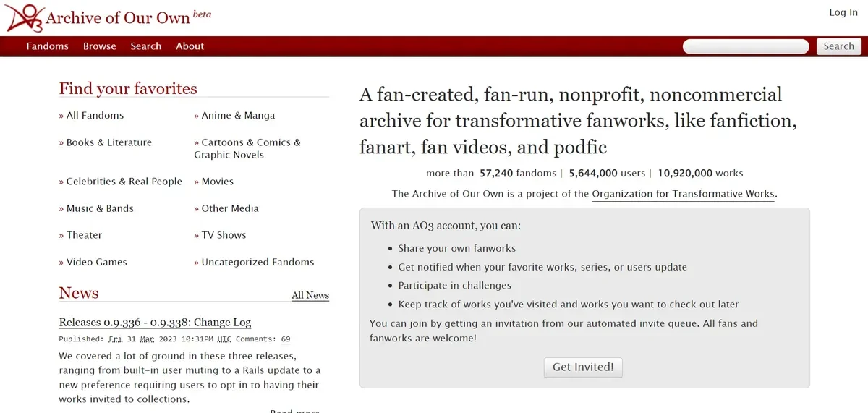Open the Fandoms menu
Image resolution: width=868 pixels, height=413 pixels.
[x=47, y=46]
